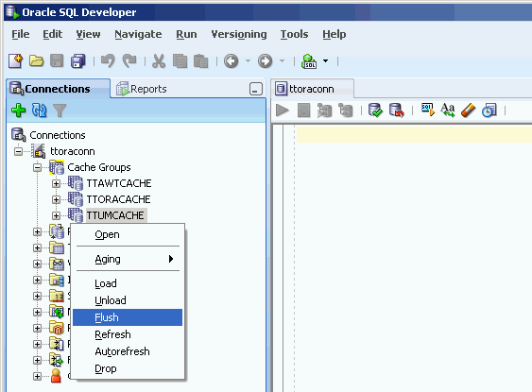Click the Back navigation arrow icon
This screenshot has width=532, height=392.
point(232,61)
